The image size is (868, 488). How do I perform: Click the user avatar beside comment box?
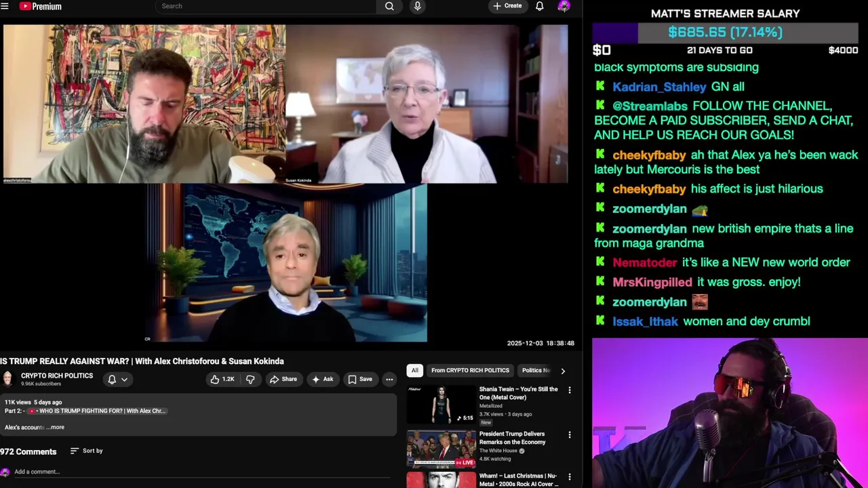click(5, 472)
